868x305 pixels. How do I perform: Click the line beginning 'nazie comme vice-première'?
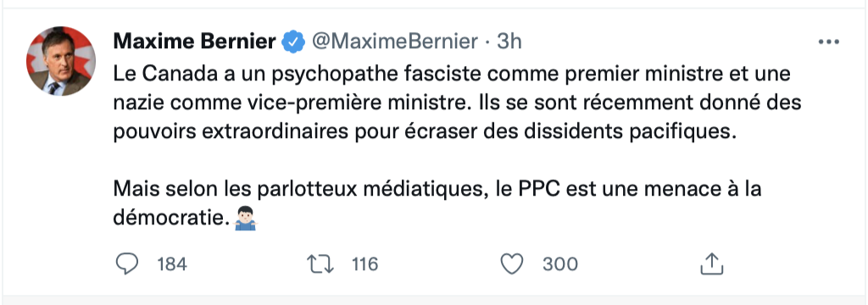[457, 103]
